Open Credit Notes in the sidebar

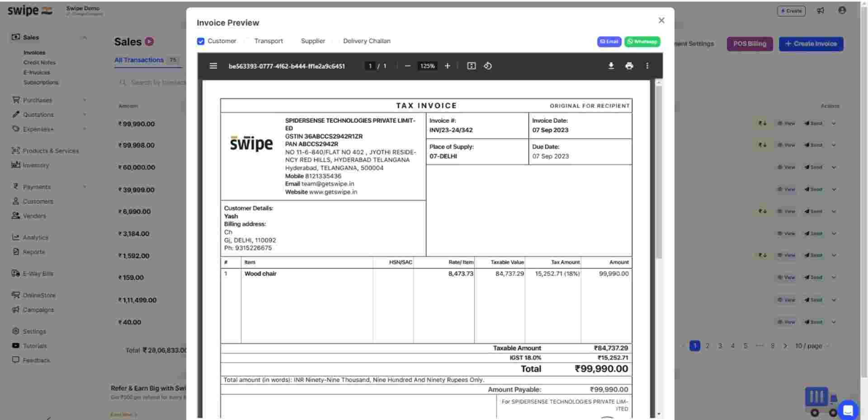click(x=39, y=63)
